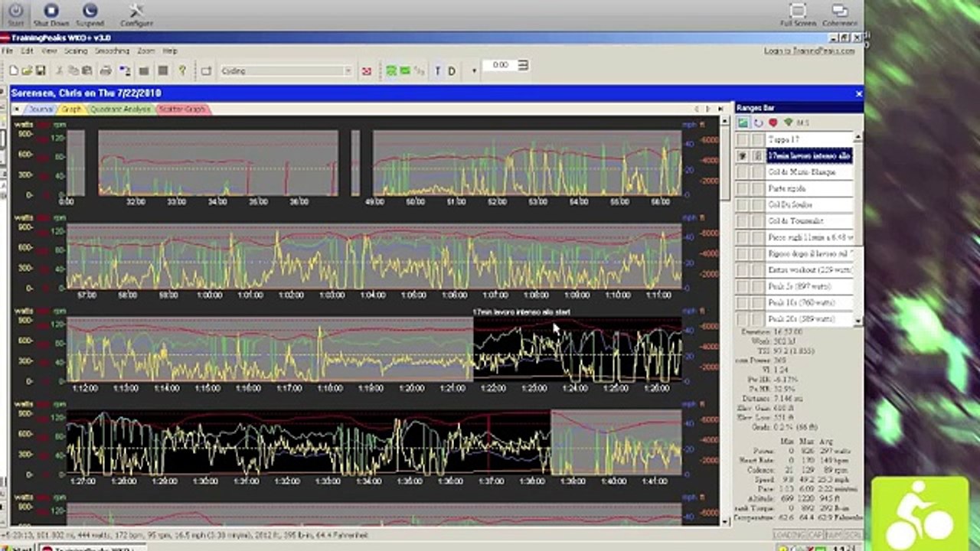Screen dimensions: 980x551
Task: Click the device download toolbar icon
Action: click(124, 71)
